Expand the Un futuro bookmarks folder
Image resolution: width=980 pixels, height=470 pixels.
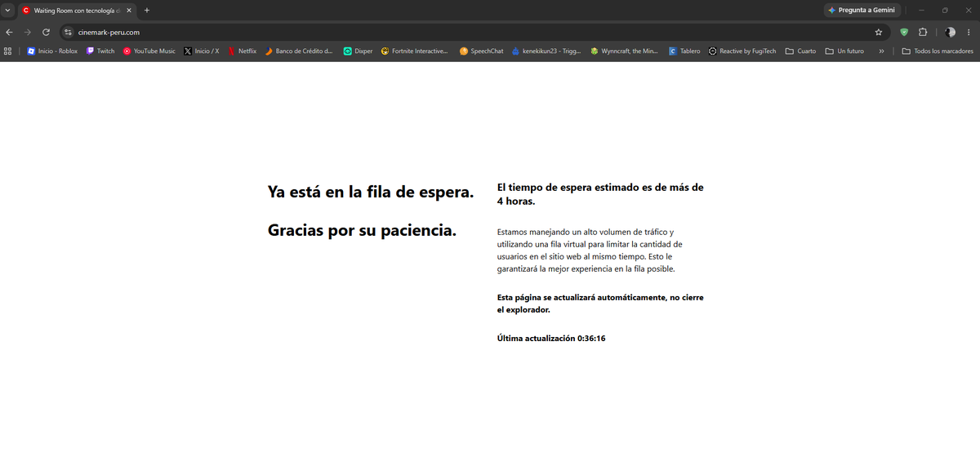844,51
